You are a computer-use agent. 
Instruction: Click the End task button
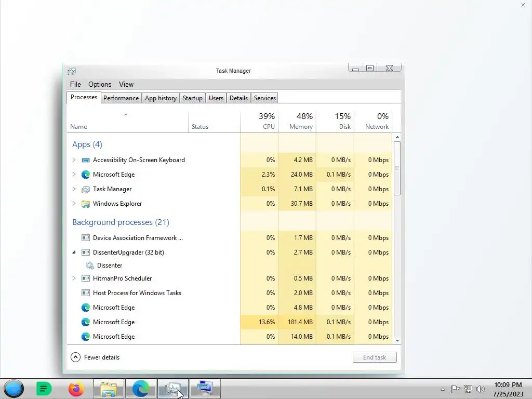click(x=375, y=357)
